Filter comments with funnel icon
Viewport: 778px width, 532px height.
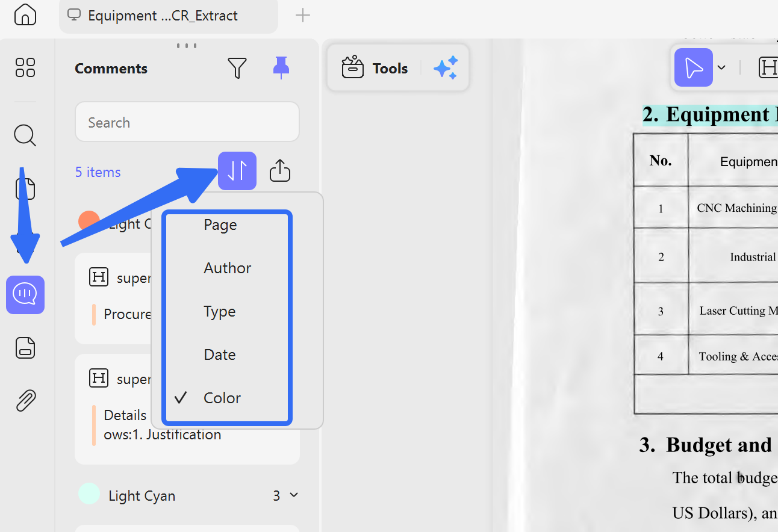point(237,68)
